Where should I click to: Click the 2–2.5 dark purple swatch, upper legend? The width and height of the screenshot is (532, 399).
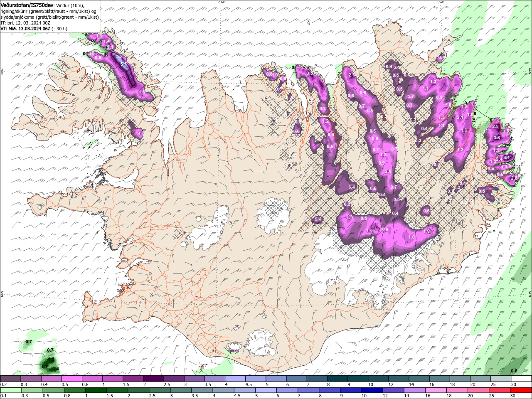point(154,379)
